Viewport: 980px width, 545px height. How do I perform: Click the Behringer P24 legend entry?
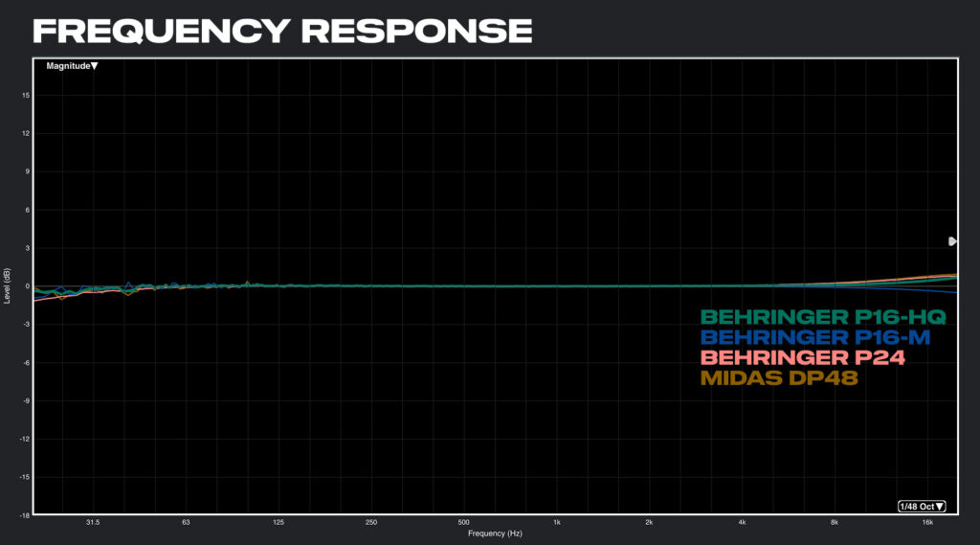coord(803,357)
